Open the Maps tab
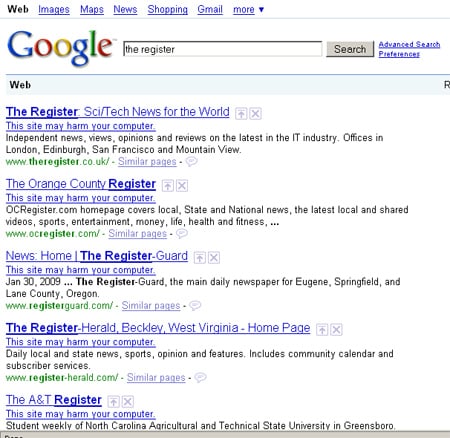 tap(92, 9)
